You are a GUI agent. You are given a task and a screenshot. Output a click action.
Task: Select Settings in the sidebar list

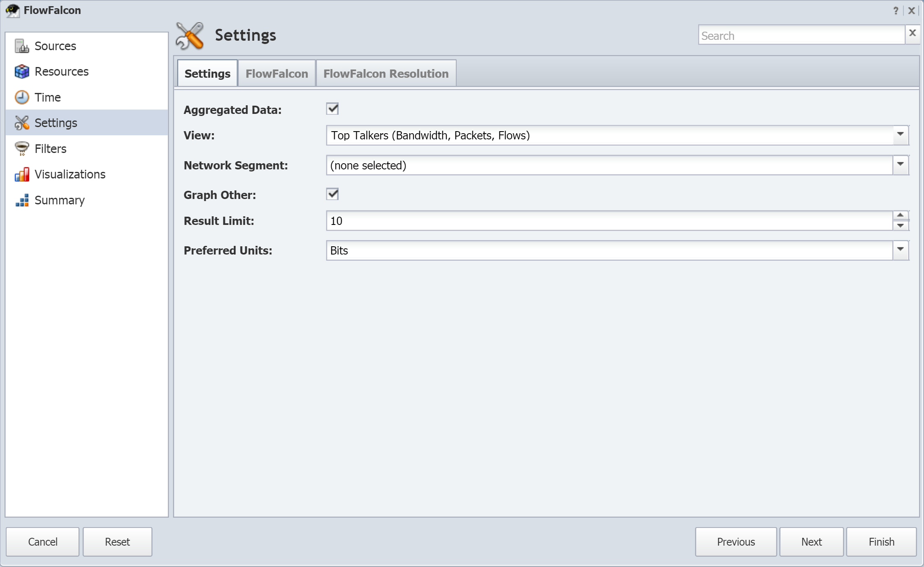pos(87,123)
